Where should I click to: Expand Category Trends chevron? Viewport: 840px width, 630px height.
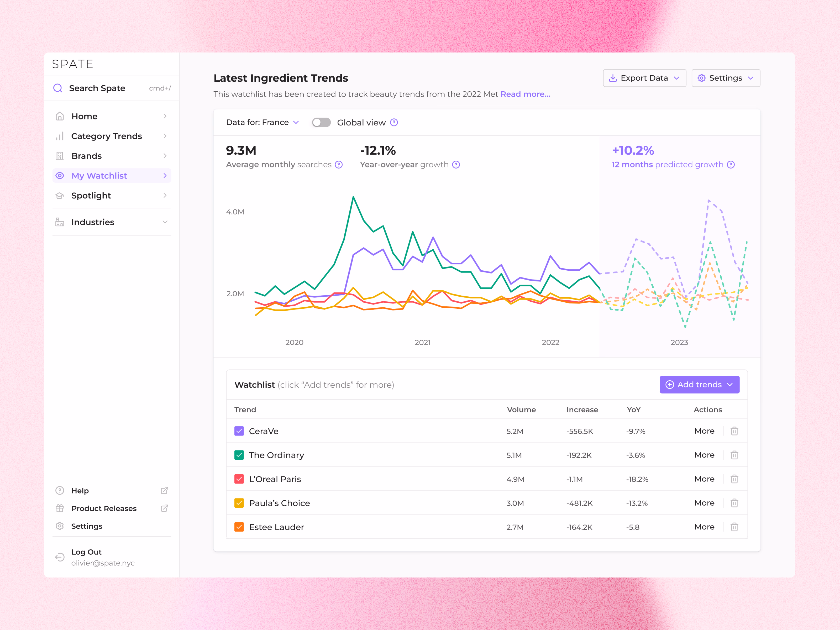165,136
